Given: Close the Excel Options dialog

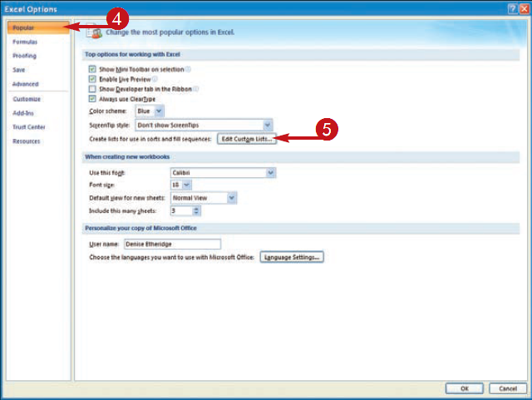Looking at the screenshot, I should [x=525, y=9].
